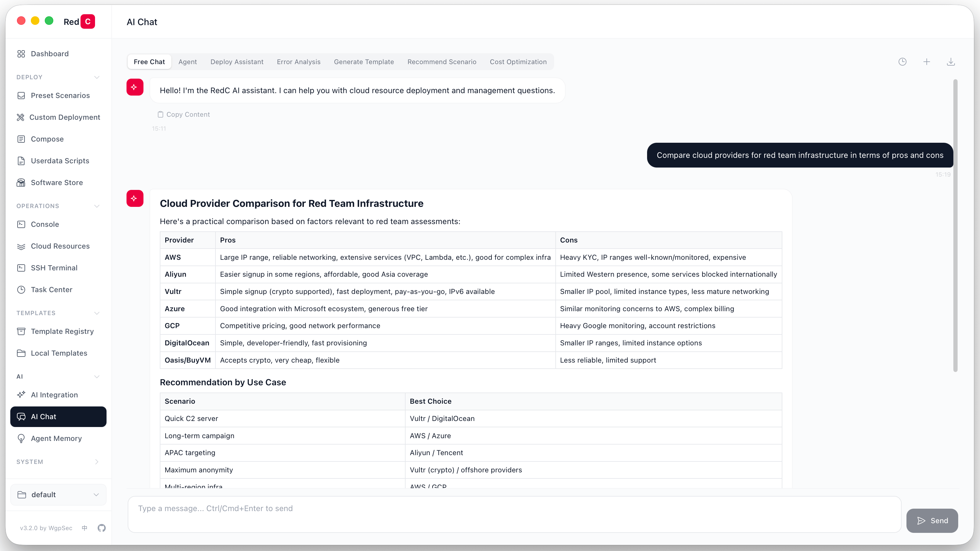Select the Task Center item
Image resolution: width=980 pixels, height=551 pixels.
(x=51, y=289)
